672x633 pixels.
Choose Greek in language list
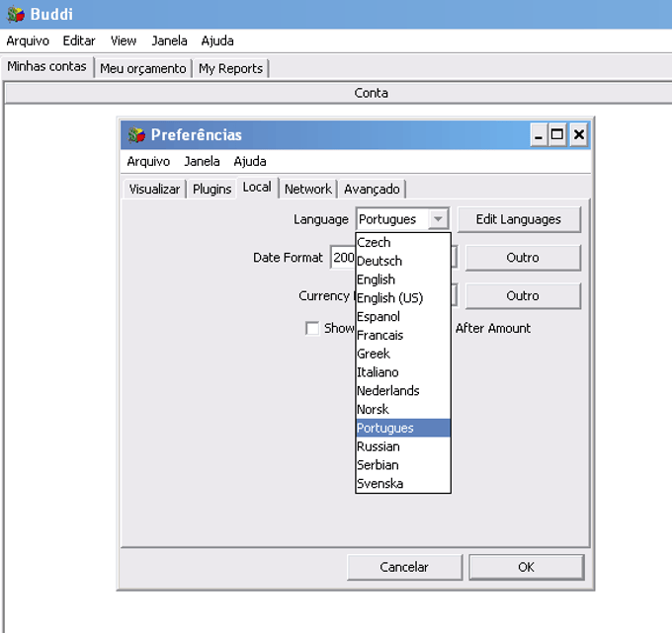point(403,354)
